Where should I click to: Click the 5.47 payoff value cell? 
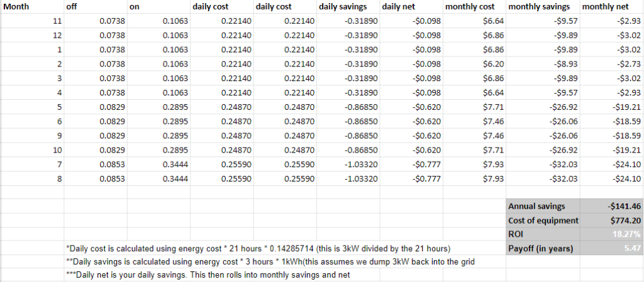[611, 249]
